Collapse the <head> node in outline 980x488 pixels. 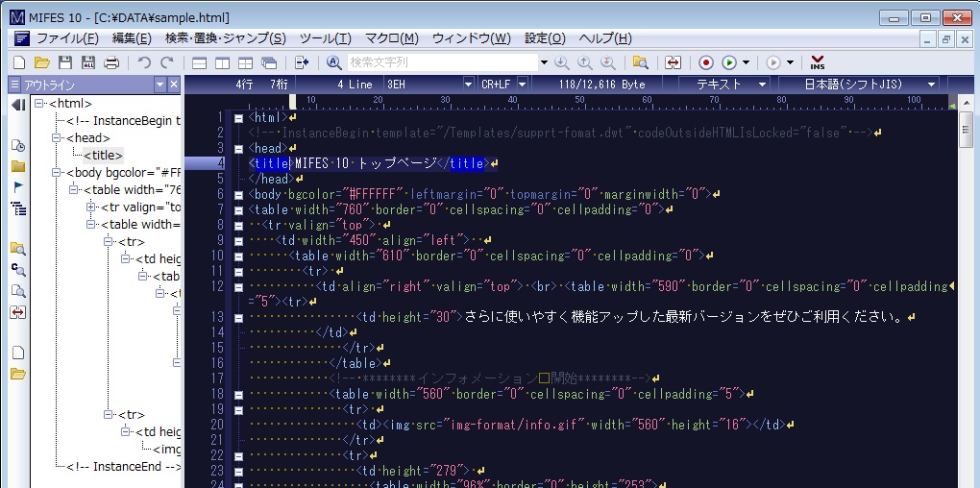pyautogui.click(x=57, y=138)
